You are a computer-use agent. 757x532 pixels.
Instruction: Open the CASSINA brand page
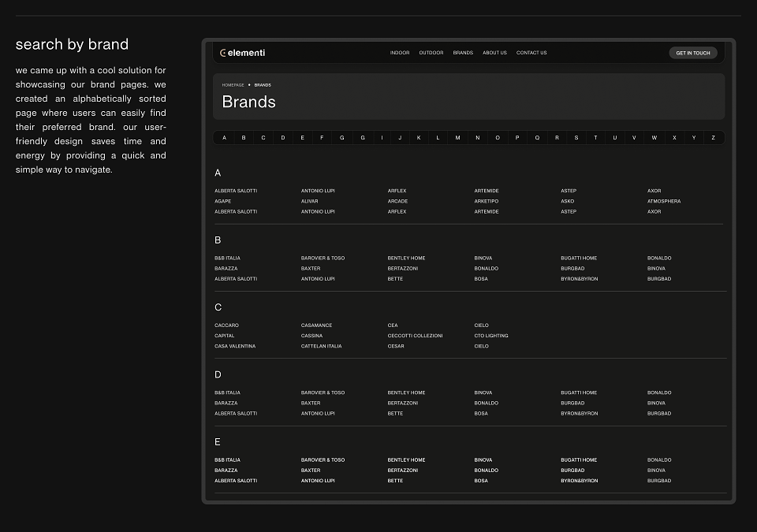click(x=312, y=336)
